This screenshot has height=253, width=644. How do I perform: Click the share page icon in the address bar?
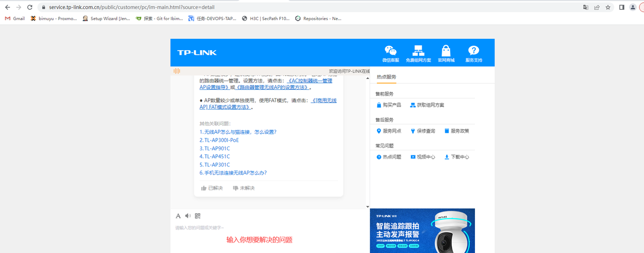click(597, 8)
